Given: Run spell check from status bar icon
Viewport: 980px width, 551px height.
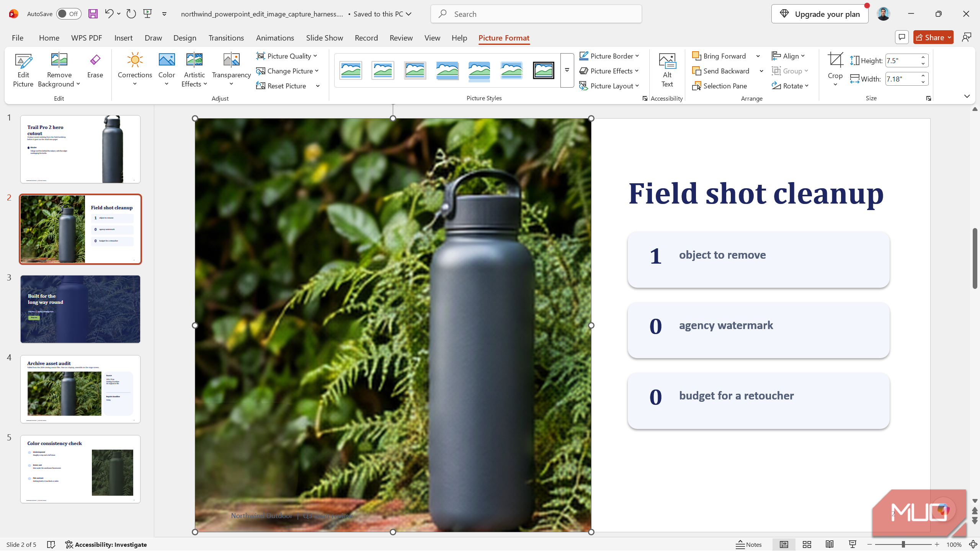Looking at the screenshot, I should 51,544.
